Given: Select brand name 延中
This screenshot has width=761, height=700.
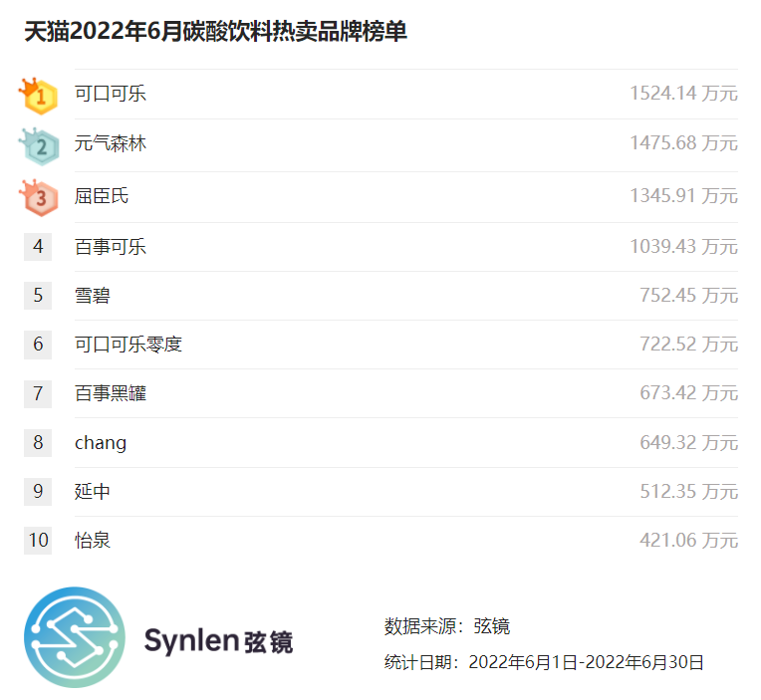Looking at the screenshot, I should click(x=93, y=492).
